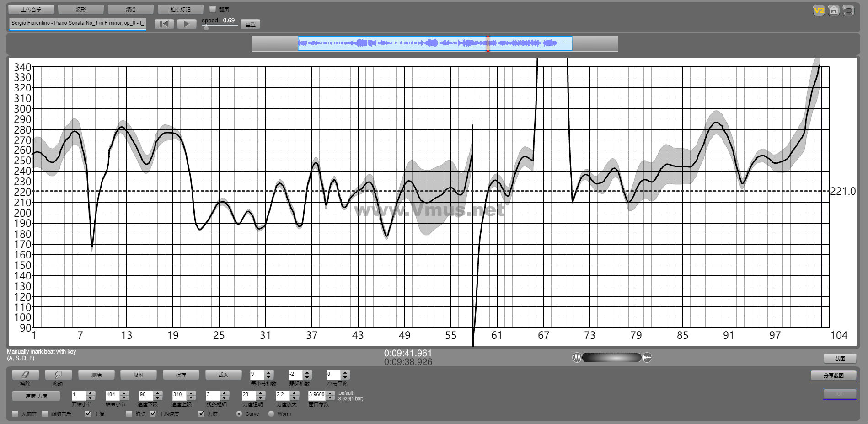Viewport: 868px width, 424px height.
Task: Decrease the 每小节拍数 beats-per-bar value
Action: point(269,378)
